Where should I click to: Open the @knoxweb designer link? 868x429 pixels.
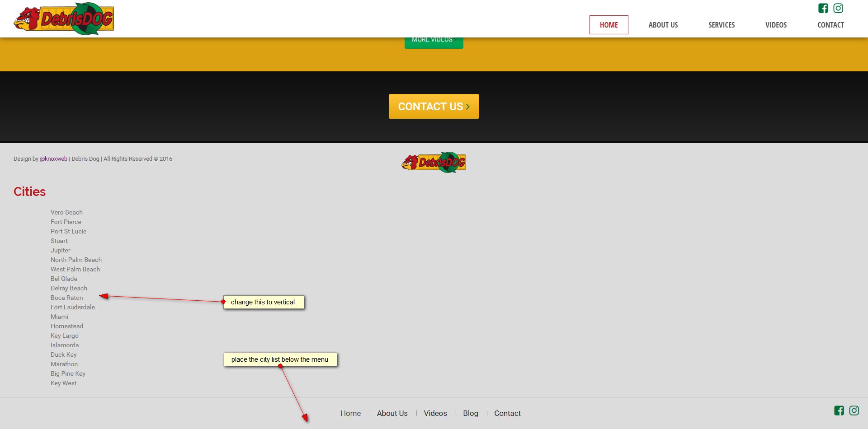click(x=53, y=159)
